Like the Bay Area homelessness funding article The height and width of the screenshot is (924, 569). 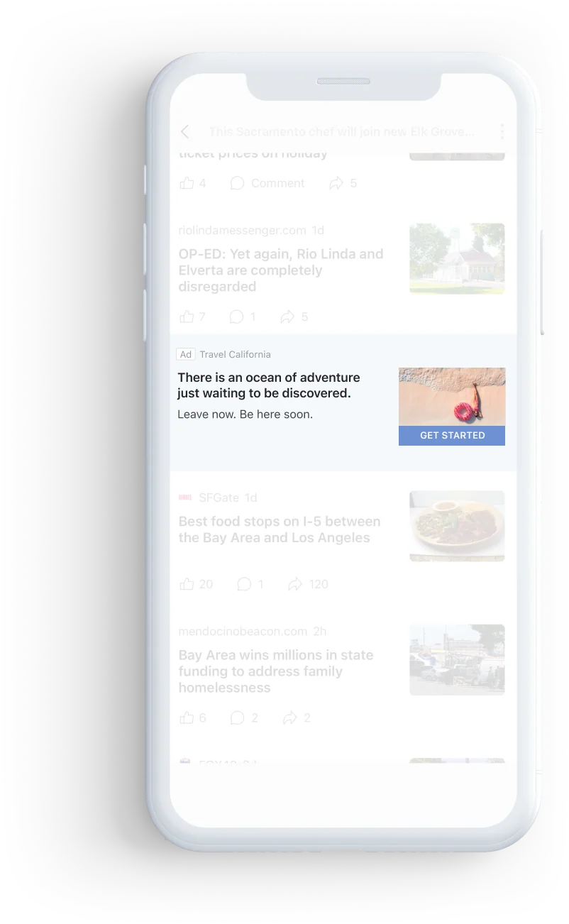click(x=192, y=718)
